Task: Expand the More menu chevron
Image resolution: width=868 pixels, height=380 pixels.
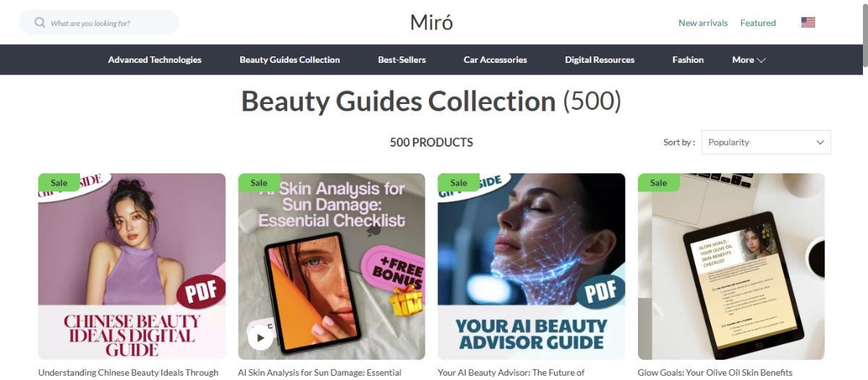Action: pos(762,60)
